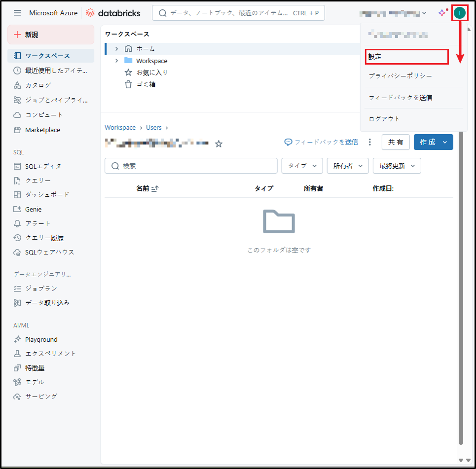Viewport: 476px width, 469px height.
Task: Click the 特徴量 feature icon
Action: tap(17, 368)
